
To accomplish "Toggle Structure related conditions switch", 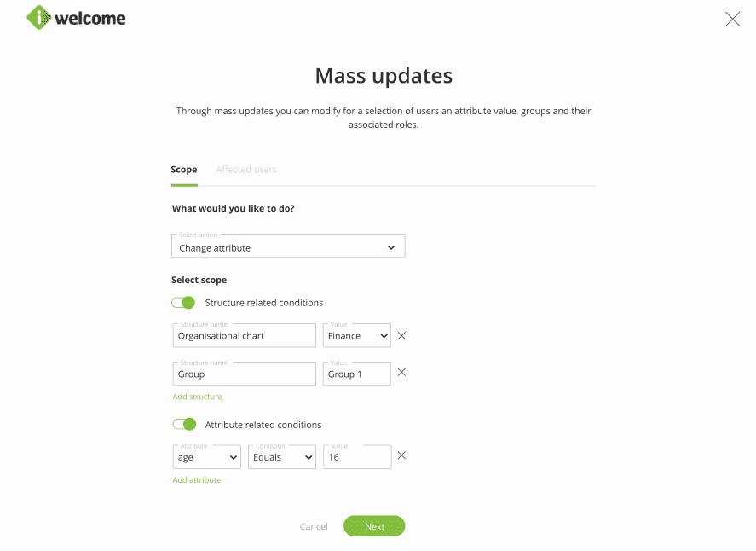I will (x=183, y=303).
